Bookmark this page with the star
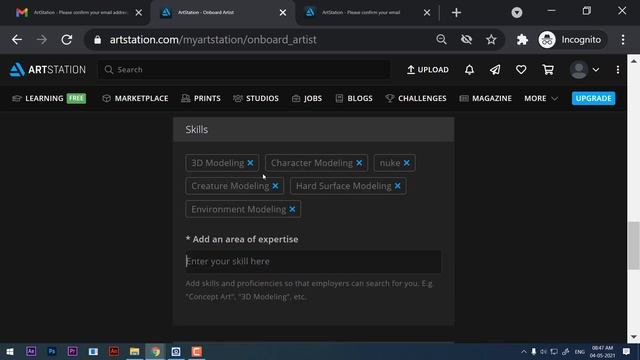 click(x=491, y=40)
